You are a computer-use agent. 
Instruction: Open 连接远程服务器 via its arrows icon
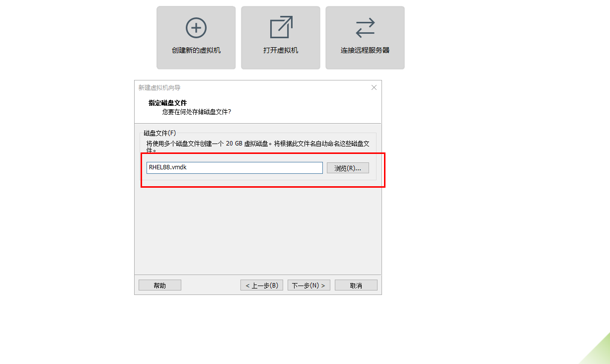(365, 37)
